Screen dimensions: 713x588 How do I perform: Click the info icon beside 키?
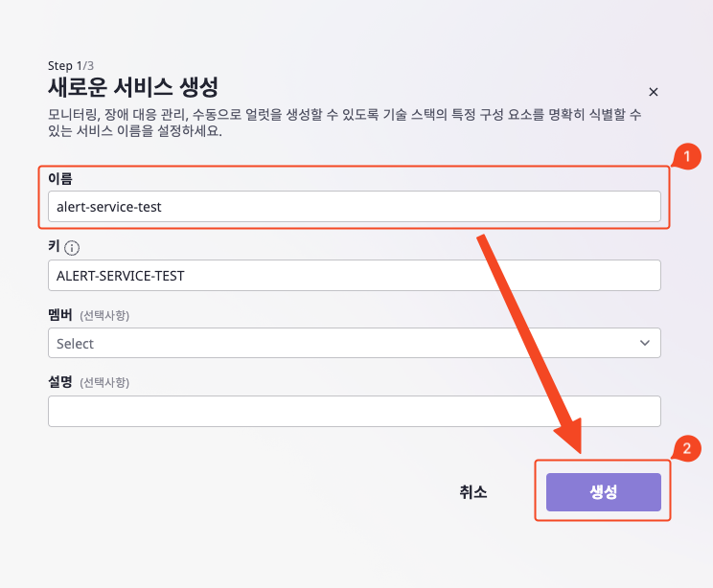72,248
